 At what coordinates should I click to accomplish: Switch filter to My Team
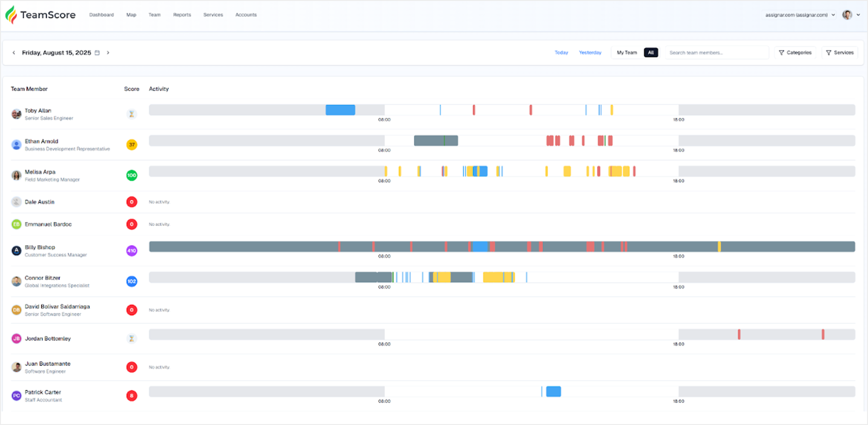tap(626, 53)
